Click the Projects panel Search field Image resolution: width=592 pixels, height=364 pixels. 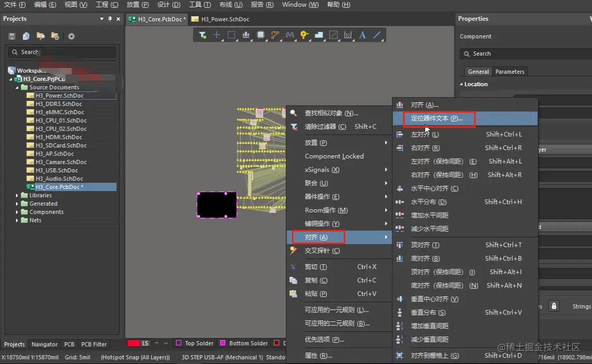(x=62, y=52)
